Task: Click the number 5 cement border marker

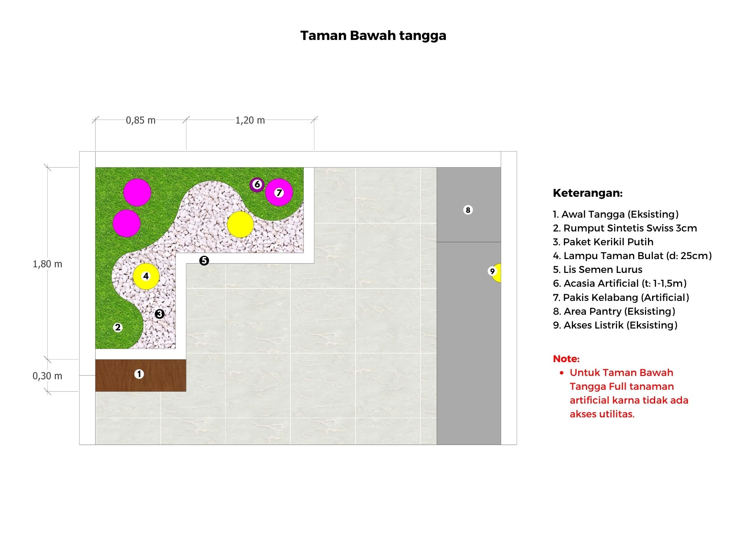Action: (x=204, y=261)
